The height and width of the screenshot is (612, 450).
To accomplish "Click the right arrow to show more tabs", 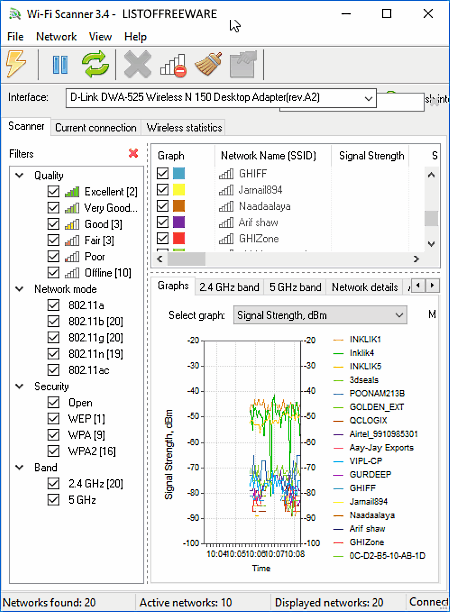I will pyautogui.click(x=432, y=286).
